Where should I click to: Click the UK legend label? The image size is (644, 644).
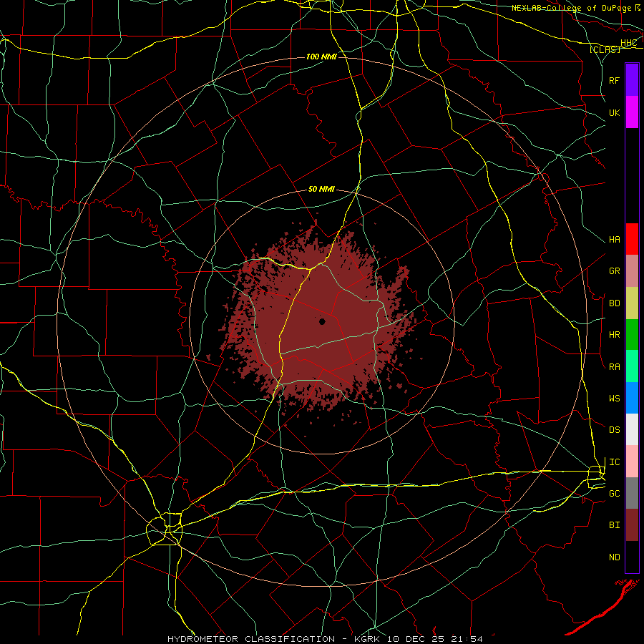[614, 112]
